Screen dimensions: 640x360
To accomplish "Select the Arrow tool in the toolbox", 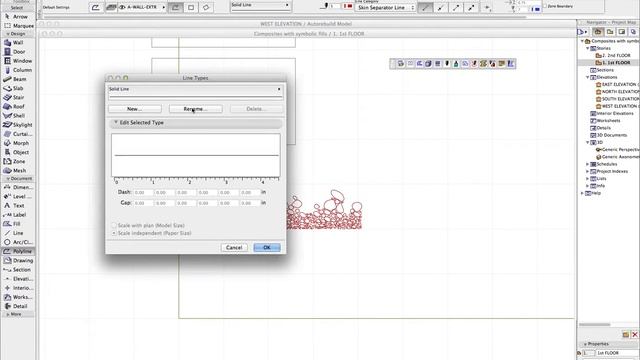I will (18, 17).
